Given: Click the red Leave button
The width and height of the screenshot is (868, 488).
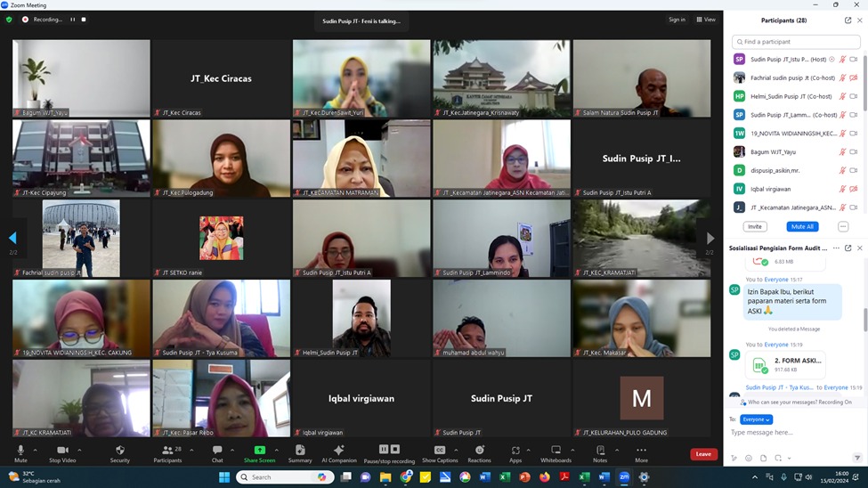Looking at the screenshot, I should click(x=703, y=454).
